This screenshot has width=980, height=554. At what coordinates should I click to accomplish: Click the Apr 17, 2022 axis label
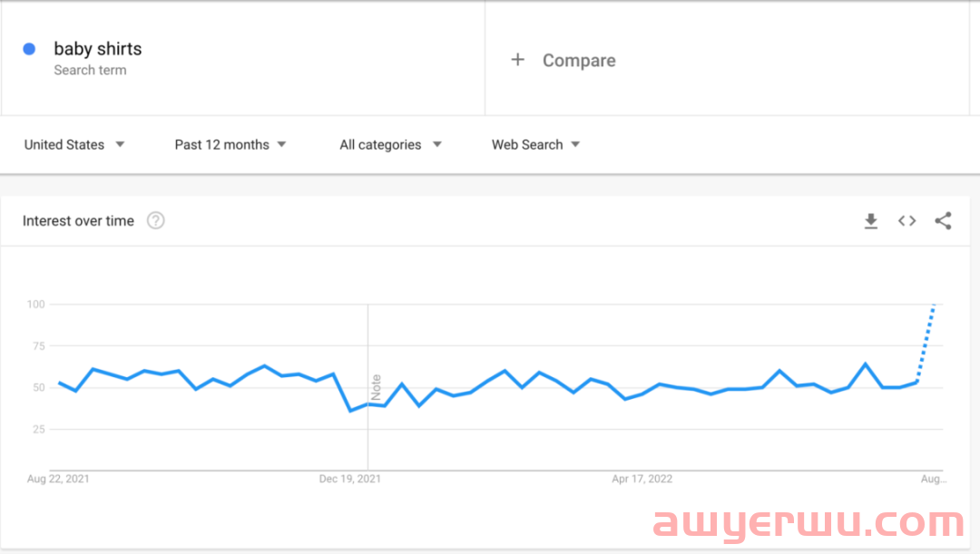(642, 479)
